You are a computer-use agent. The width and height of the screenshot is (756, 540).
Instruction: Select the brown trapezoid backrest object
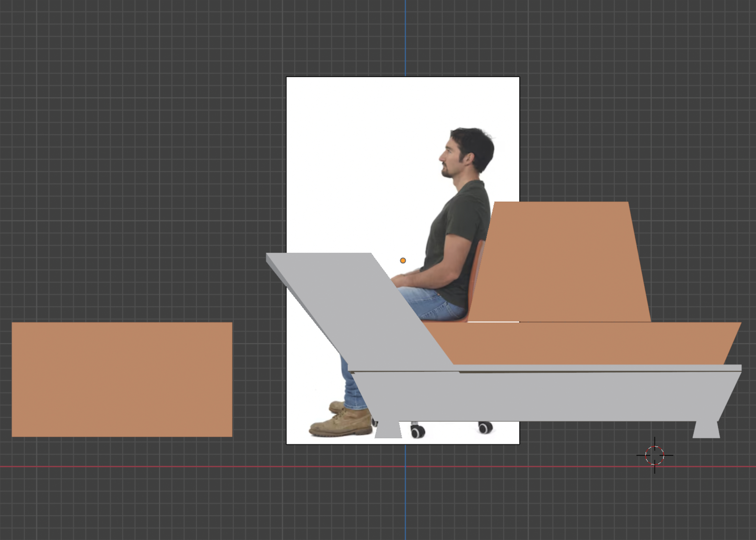[559, 262]
